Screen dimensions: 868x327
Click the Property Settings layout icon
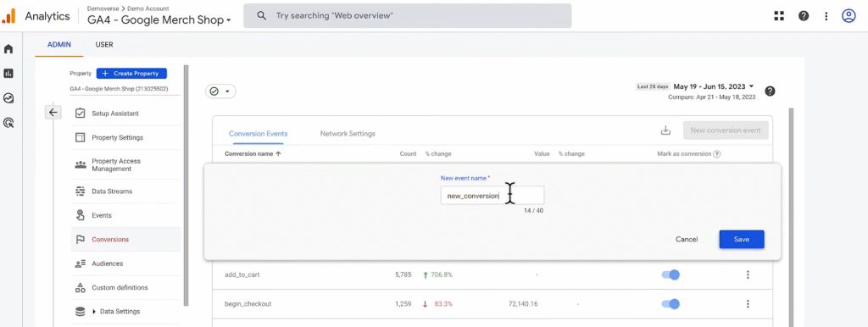[81, 137]
